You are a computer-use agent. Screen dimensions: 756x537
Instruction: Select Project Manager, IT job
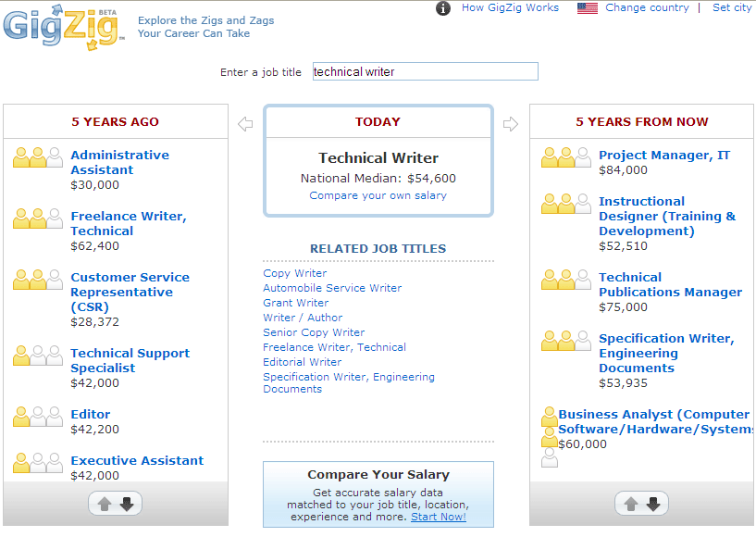(664, 156)
